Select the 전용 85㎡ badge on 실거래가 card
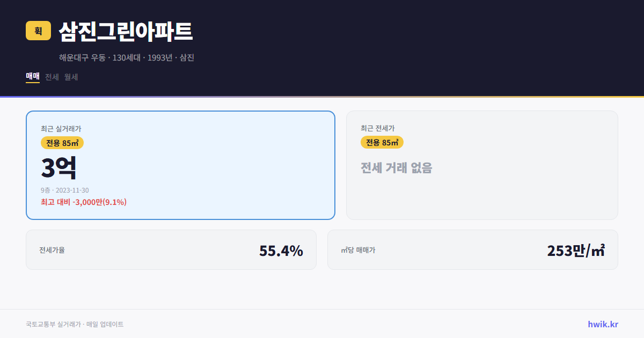This screenshot has width=644, height=338. (x=61, y=143)
